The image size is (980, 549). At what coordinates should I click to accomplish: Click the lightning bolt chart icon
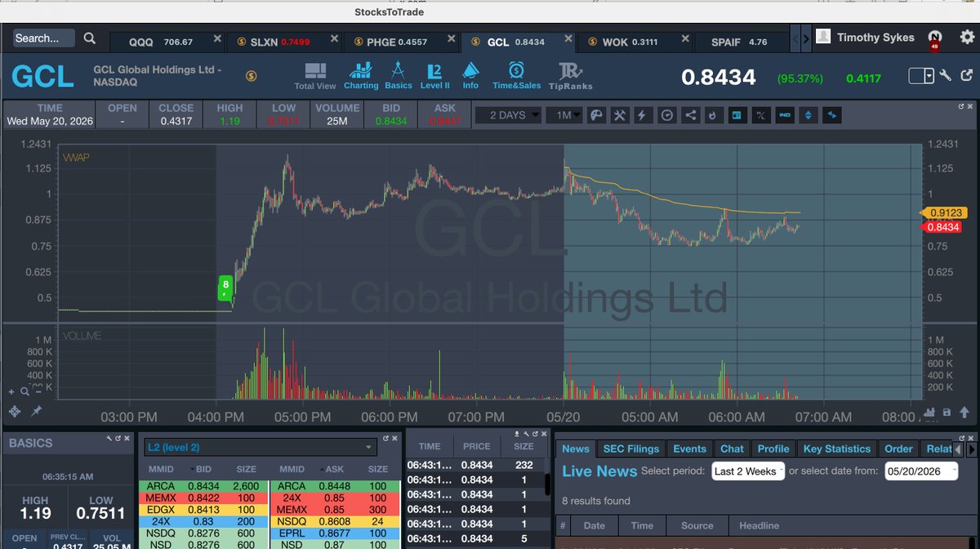644,115
